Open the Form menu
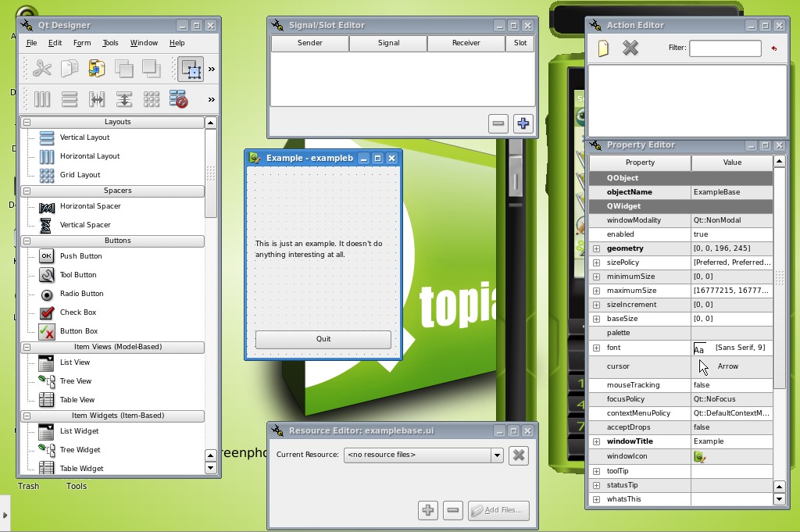 82,43
